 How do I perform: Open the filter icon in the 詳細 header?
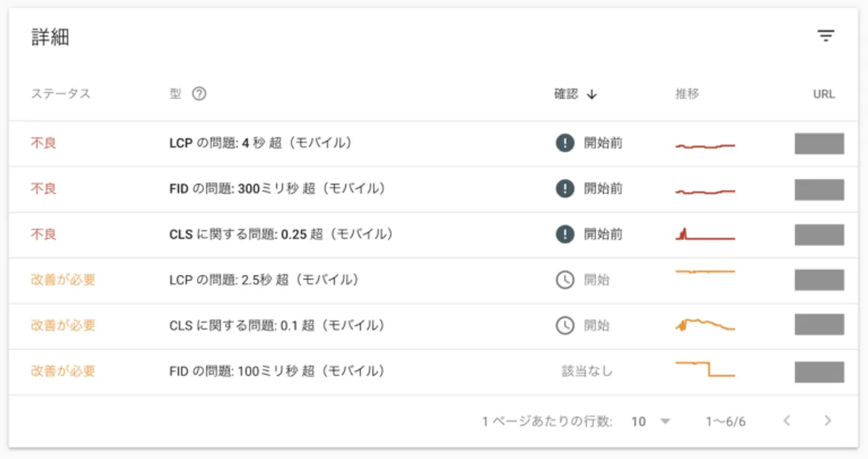826,36
